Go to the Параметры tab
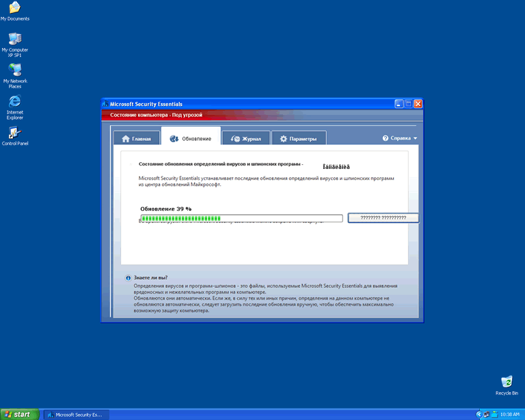Screen dimensions: 525x420 click(298, 139)
